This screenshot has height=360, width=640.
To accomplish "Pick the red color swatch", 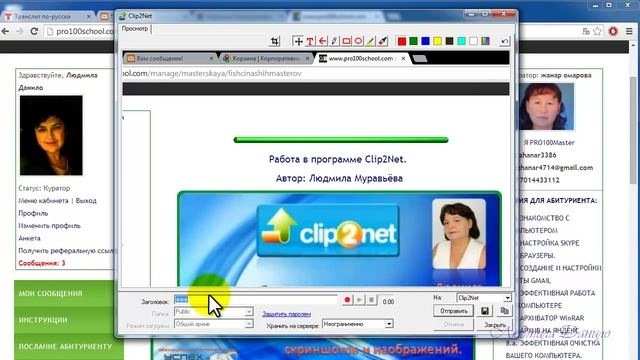I will 402,41.
